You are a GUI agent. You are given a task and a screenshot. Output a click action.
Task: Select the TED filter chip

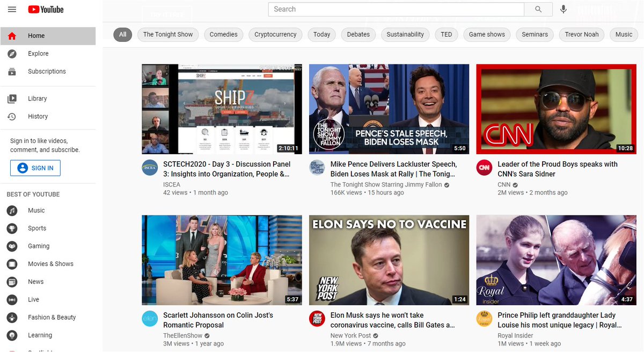447,34
